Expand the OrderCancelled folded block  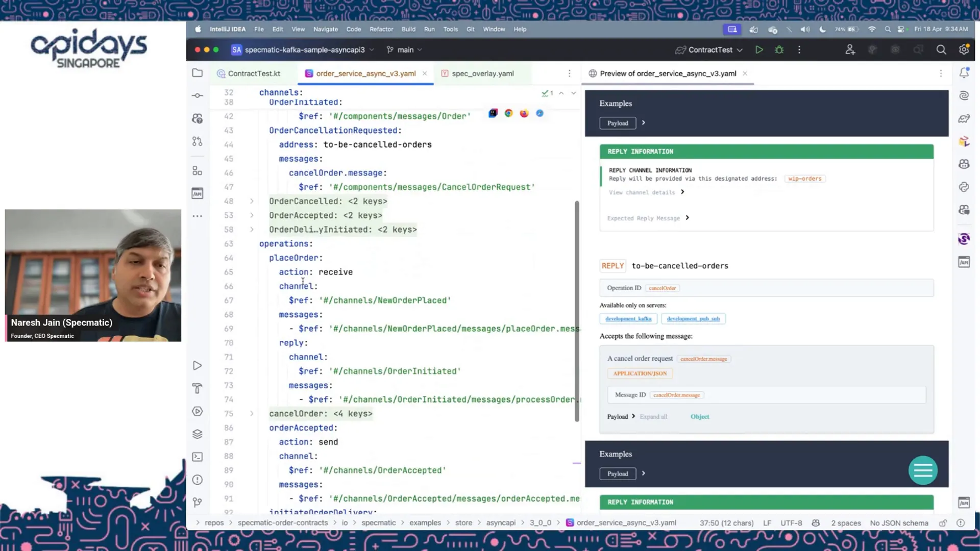tap(252, 201)
